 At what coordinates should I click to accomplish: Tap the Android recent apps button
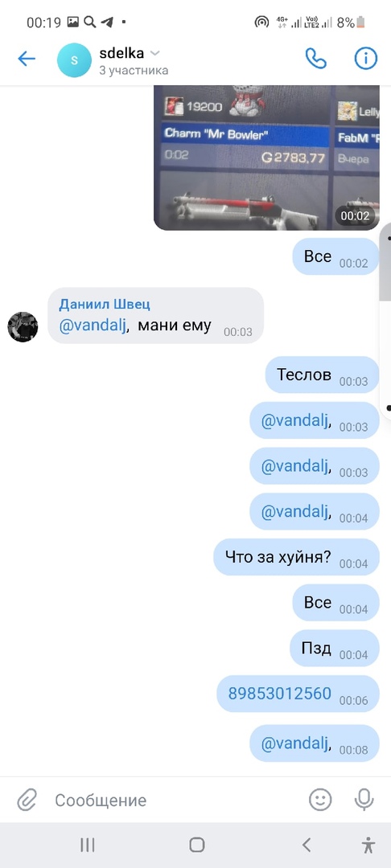pos(88,845)
